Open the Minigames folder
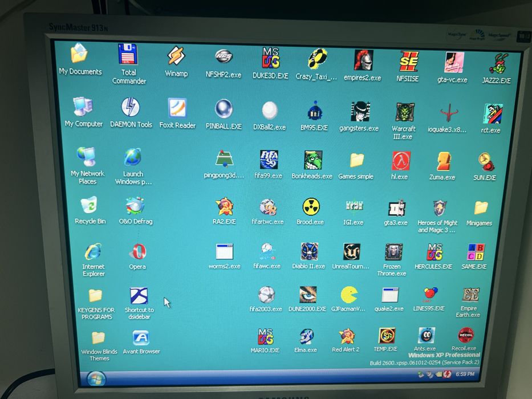Screen dimensions: 532x399 click(481, 207)
